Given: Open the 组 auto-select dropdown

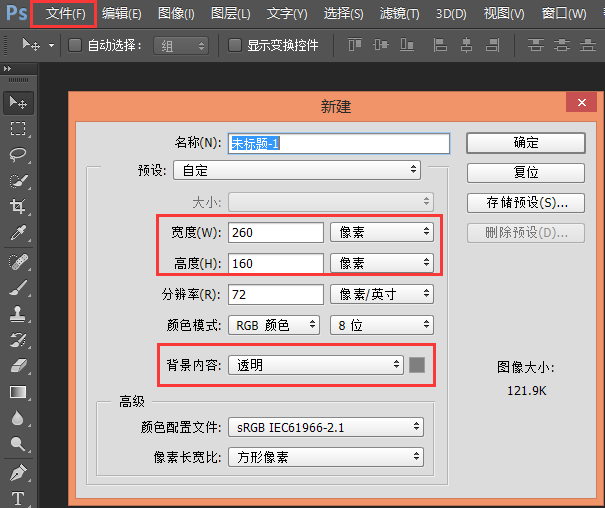Looking at the screenshot, I should (x=181, y=46).
